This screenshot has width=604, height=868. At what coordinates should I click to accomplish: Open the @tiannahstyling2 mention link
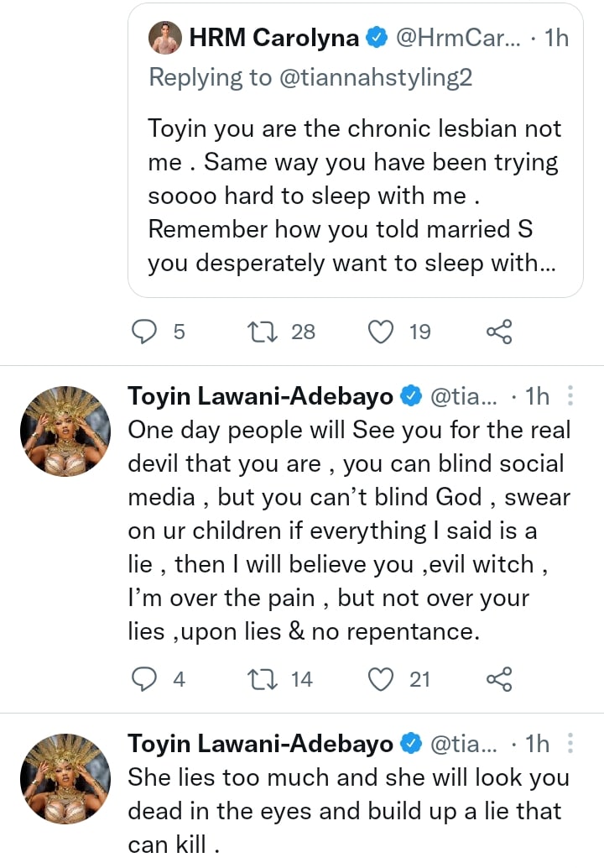[x=373, y=78]
